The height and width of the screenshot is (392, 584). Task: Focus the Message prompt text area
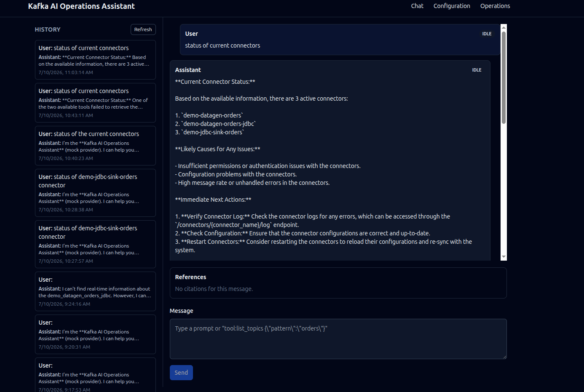(338, 339)
